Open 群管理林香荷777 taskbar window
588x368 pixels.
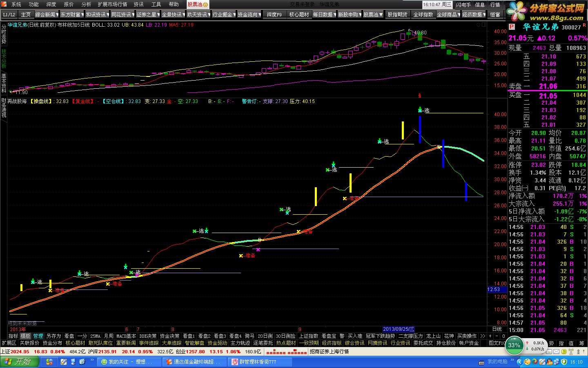(260, 362)
